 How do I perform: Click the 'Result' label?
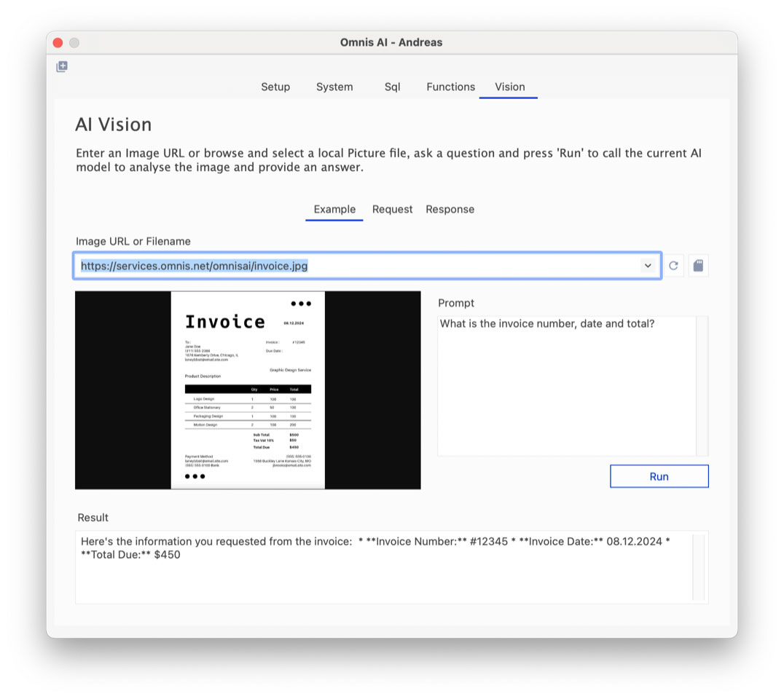(x=93, y=518)
